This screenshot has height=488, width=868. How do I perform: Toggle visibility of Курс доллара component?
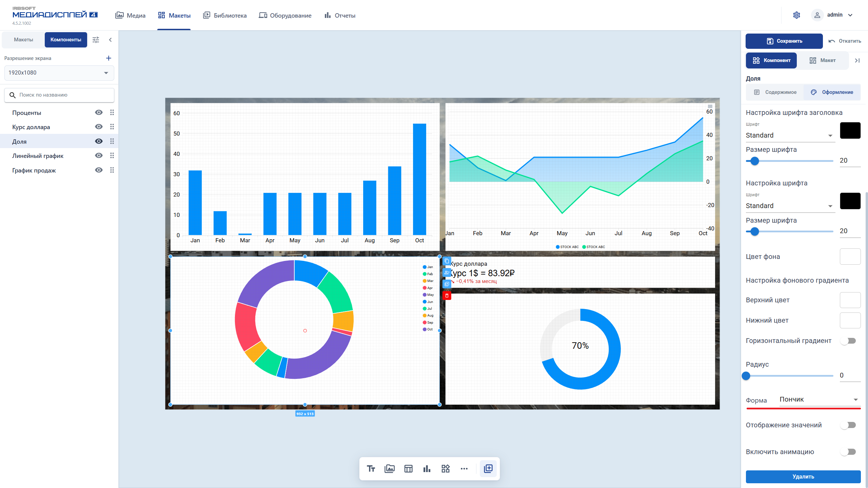99,127
